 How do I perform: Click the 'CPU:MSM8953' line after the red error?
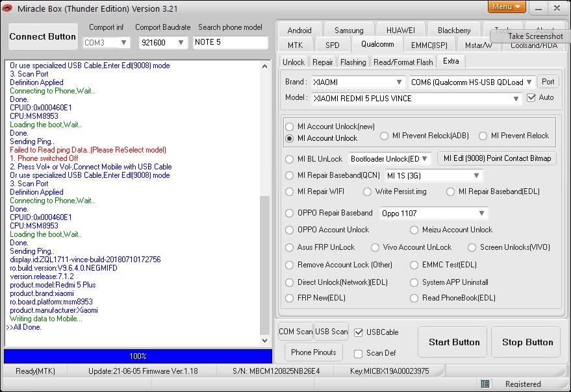tap(34, 226)
